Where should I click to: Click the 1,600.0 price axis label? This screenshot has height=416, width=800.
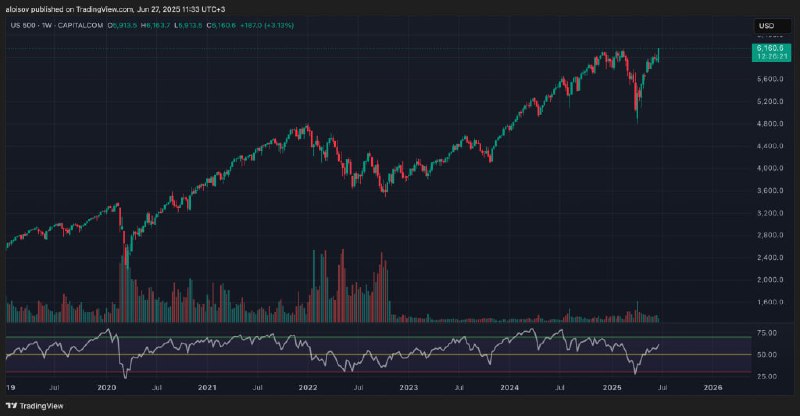pyautogui.click(x=770, y=302)
